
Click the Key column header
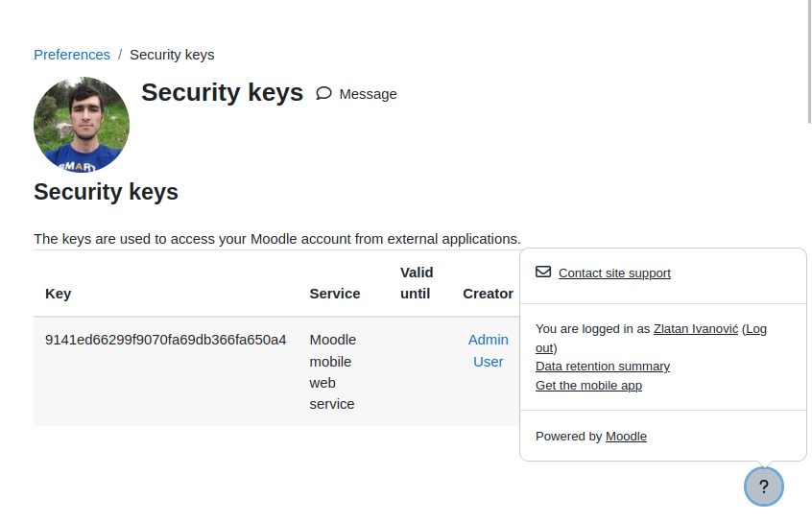coord(58,294)
